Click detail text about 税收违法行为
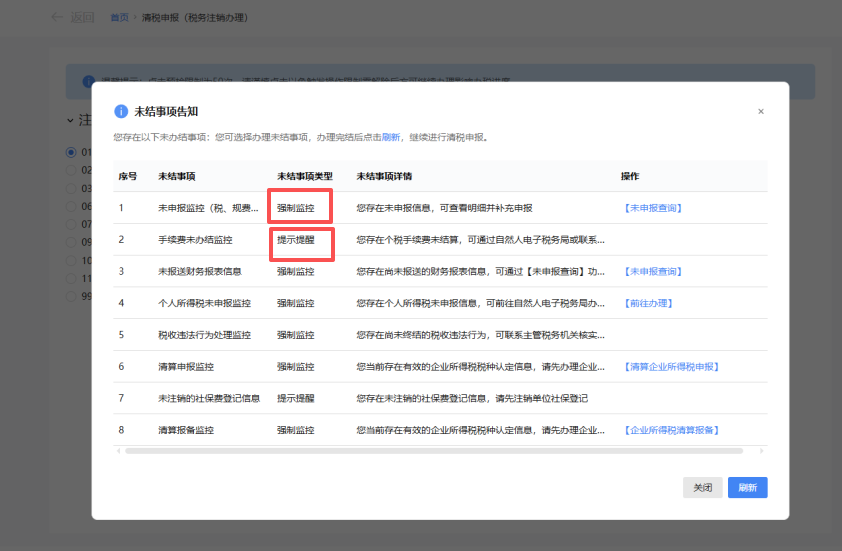Viewport: 842px width, 551px height. tap(481, 335)
